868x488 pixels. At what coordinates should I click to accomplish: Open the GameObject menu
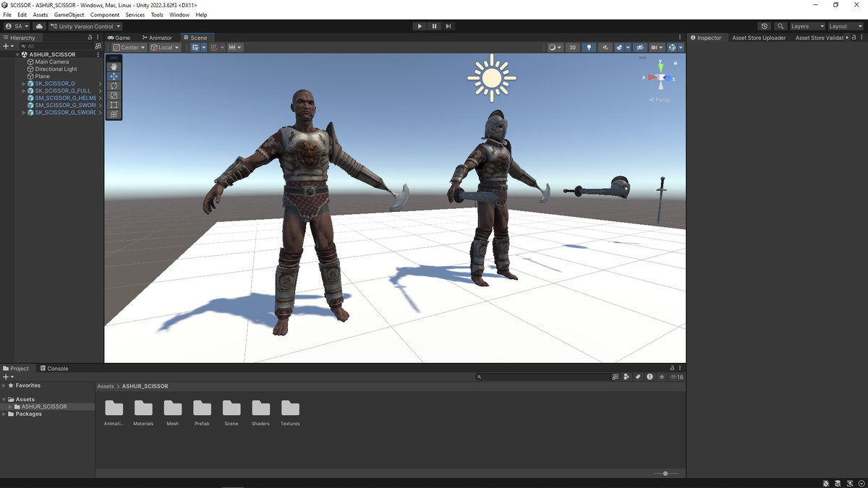(69, 14)
